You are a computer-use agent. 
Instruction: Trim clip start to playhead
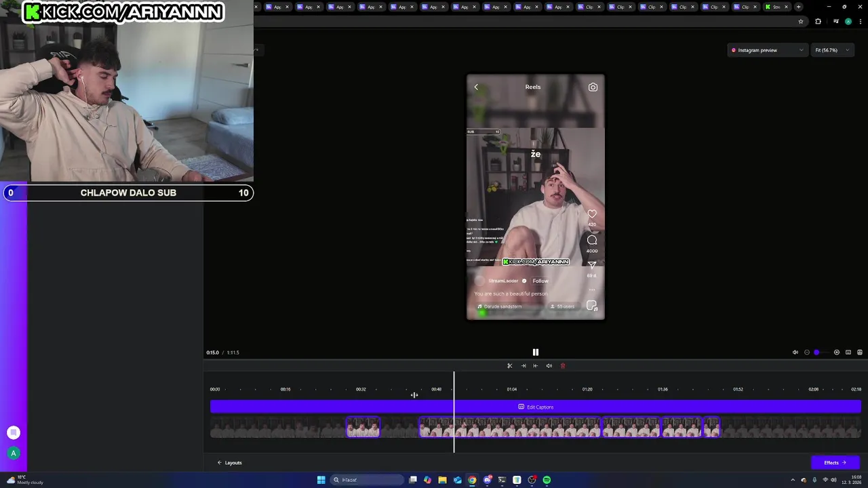523,366
